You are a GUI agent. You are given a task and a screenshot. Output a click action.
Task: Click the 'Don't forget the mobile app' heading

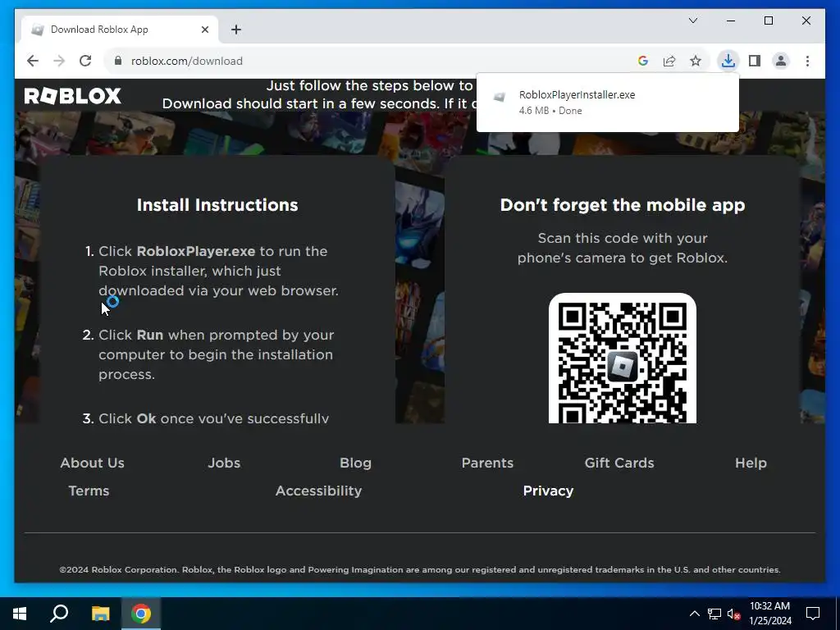pos(623,205)
